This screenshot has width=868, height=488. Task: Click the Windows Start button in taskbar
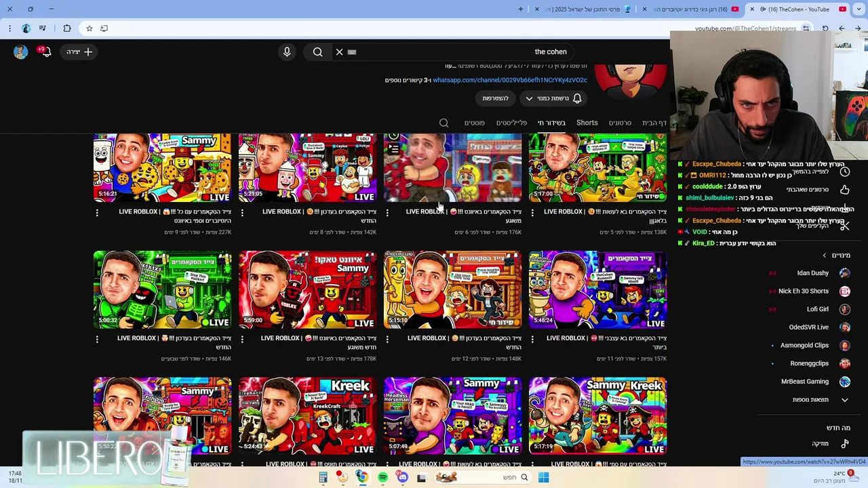coord(543,477)
